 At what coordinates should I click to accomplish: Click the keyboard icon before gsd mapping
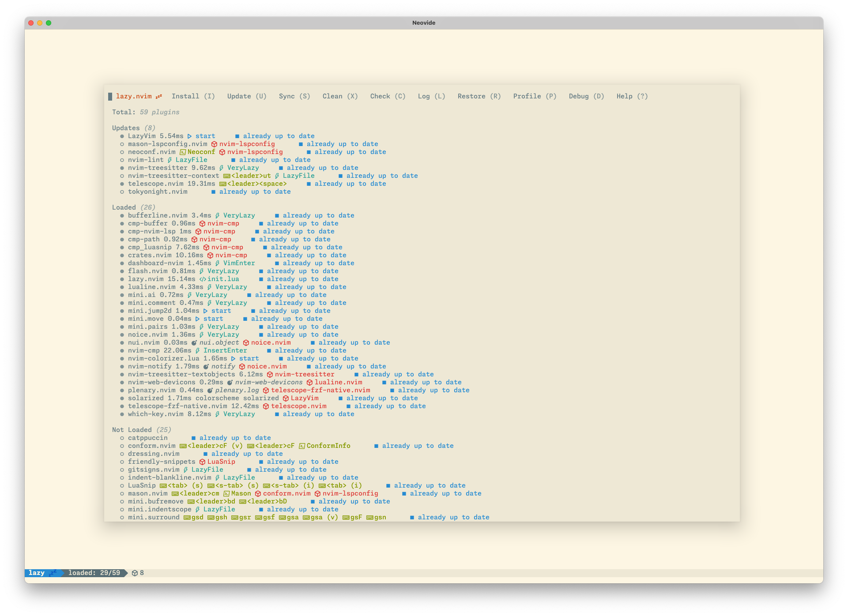[x=187, y=518]
